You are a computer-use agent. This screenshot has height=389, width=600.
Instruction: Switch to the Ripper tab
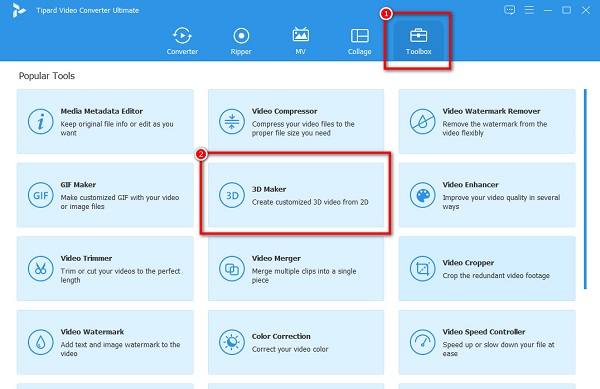point(241,41)
